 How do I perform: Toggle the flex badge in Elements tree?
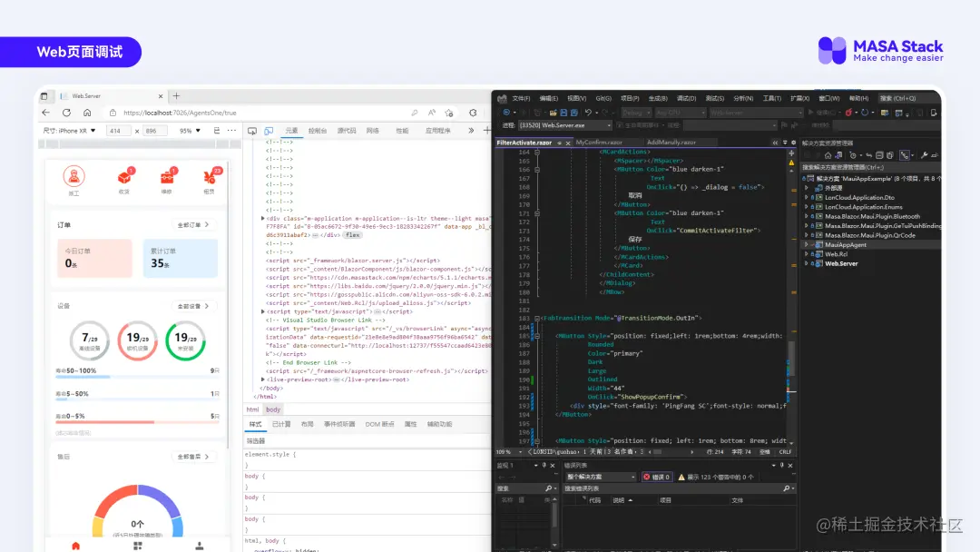click(x=352, y=235)
